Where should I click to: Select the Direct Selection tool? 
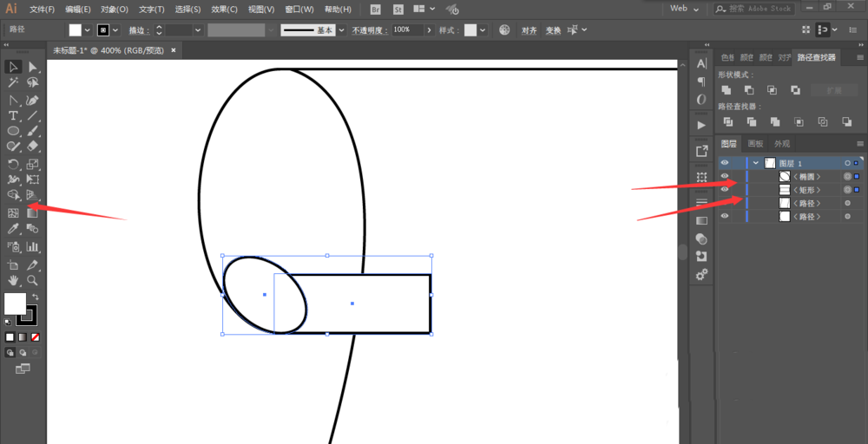click(x=33, y=68)
